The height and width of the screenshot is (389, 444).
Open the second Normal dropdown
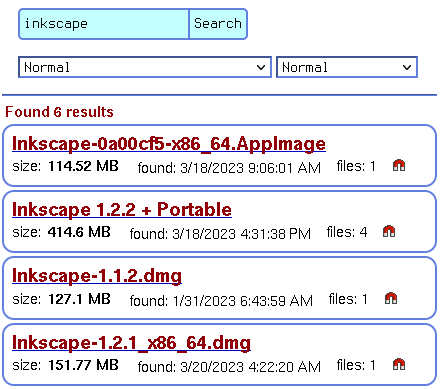pos(347,67)
